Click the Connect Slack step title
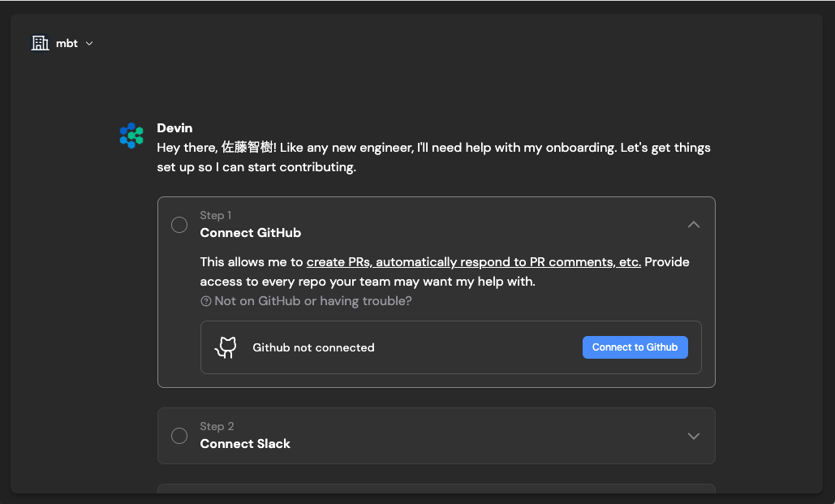Screen dimensions: 835x504 point(245,444)
